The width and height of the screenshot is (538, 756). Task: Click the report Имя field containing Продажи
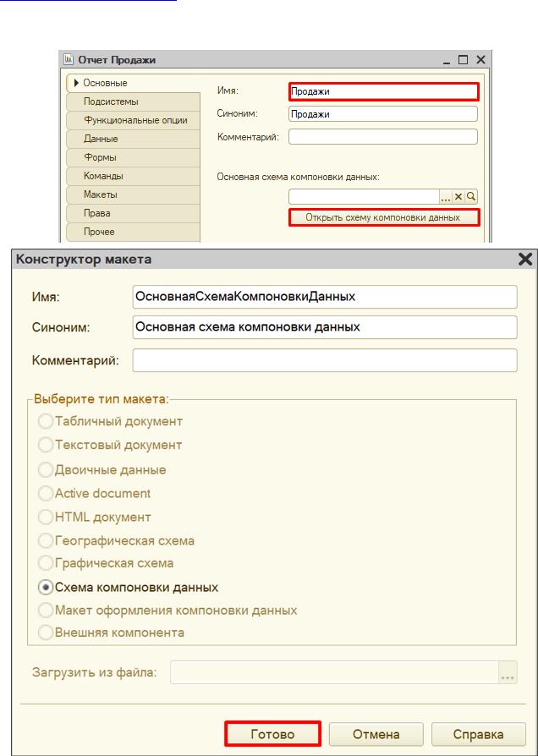[383, 91]
